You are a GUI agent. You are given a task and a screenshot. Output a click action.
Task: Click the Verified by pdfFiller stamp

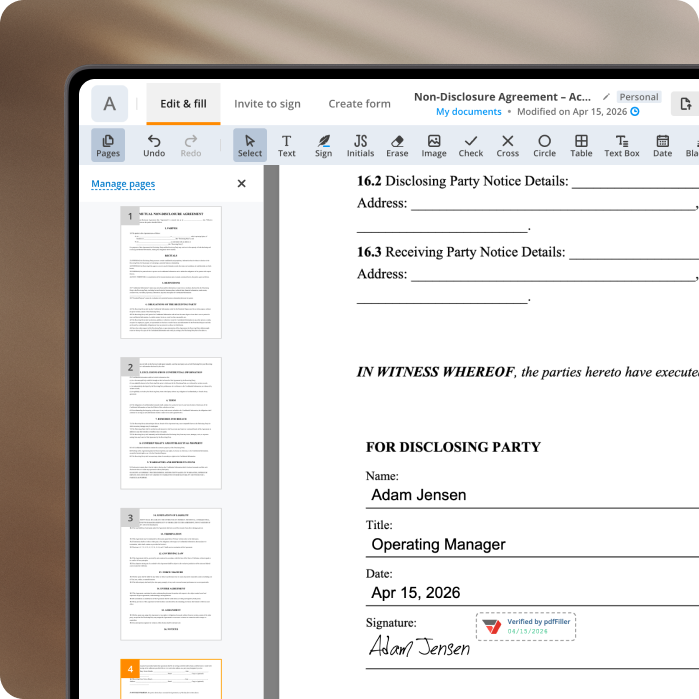[526, 626]
